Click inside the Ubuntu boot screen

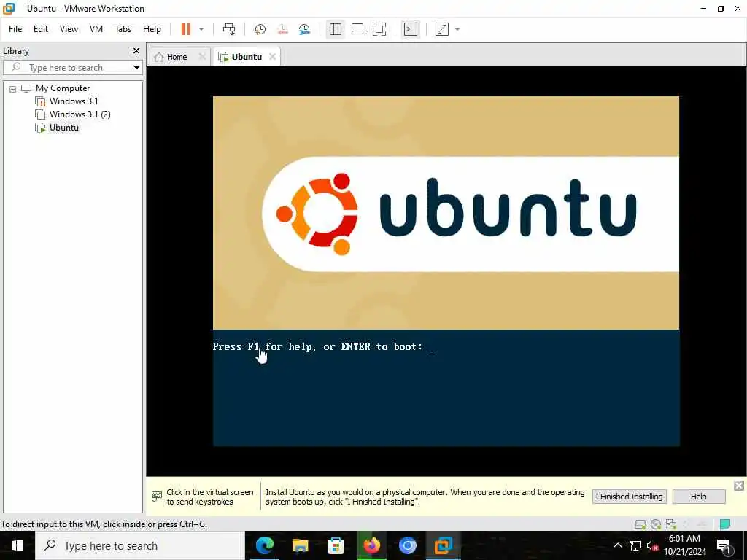[x=446, y=271]
